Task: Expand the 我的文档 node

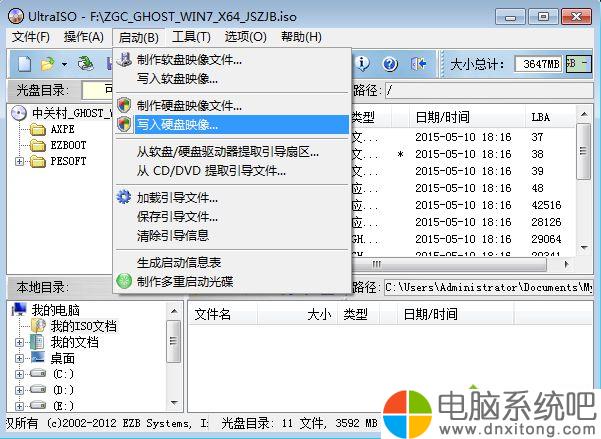Action: click(19, 342)
